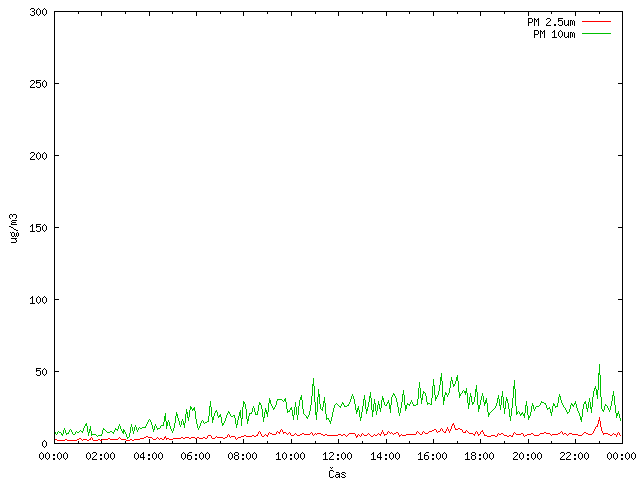Click the 22:00 time label
Viewport: 640px width, 480px height.
(x=574, y=456)
